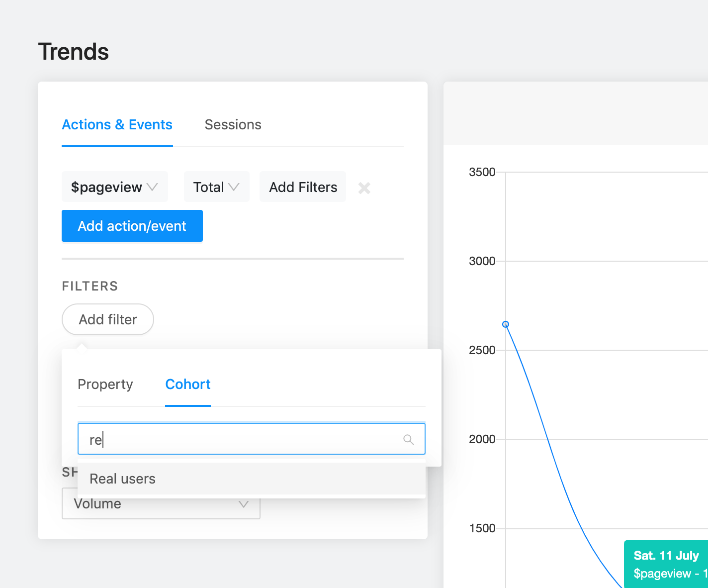Click the chart's first data point marker
Screen dimensions: 708x588
pyautogui.click(x=506, y=324)
